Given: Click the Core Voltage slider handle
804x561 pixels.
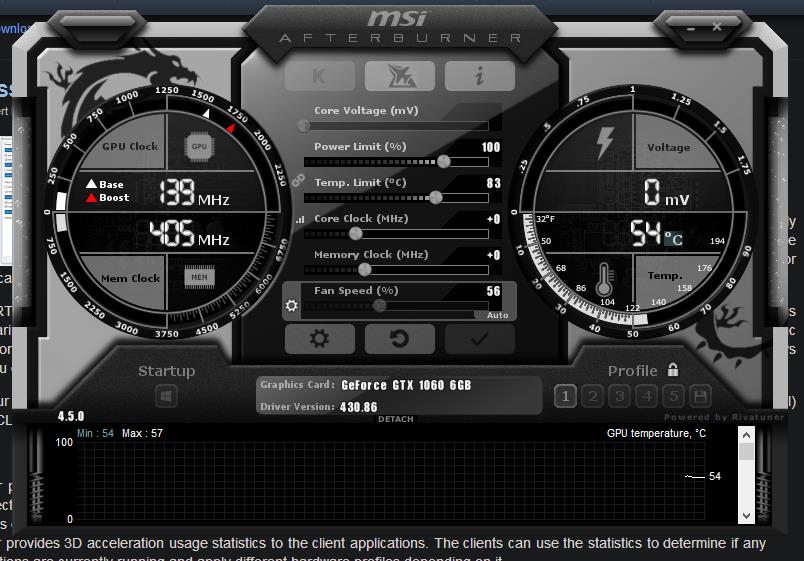Looking at the screenshot, I should [x=304, y=125].
